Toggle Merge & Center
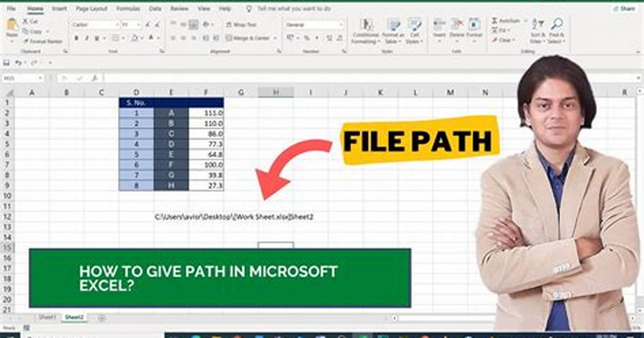This screenshot has height=338, width=644. point(248,38)
